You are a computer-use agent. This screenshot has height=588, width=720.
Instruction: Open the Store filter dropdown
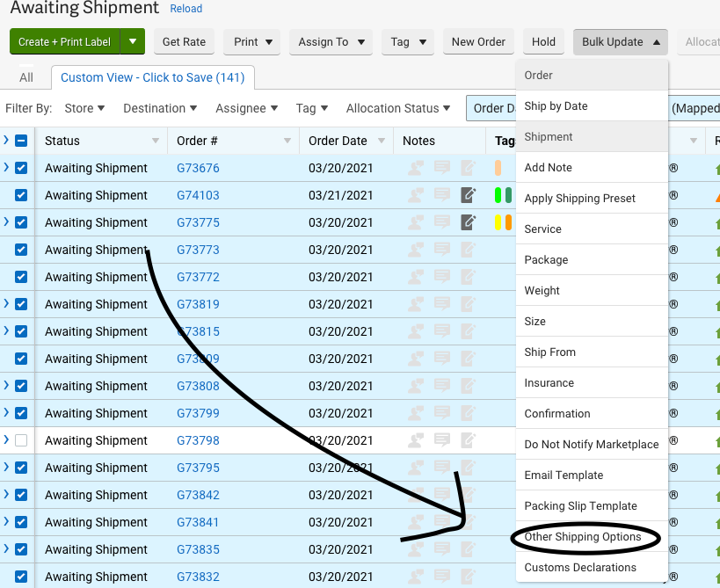tap(84, 108)
